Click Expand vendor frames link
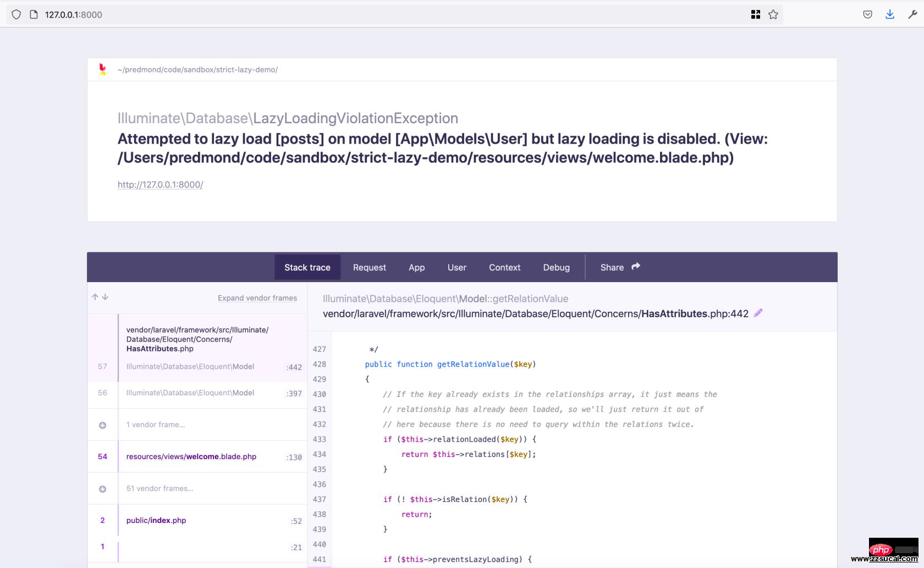 pos(257,298)
